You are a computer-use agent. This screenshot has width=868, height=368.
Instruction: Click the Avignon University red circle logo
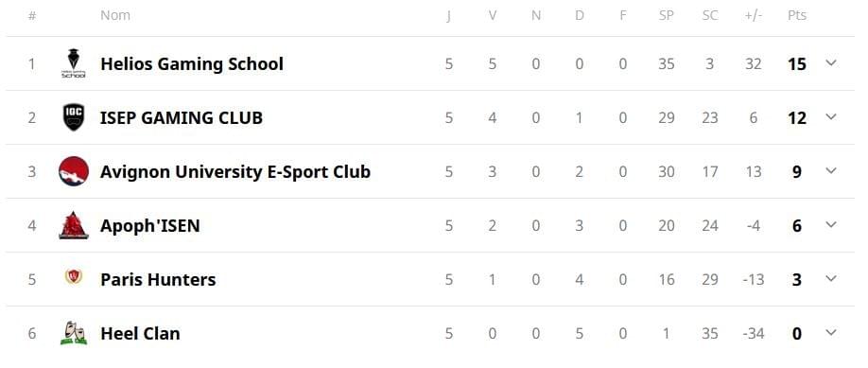(74, 171)
